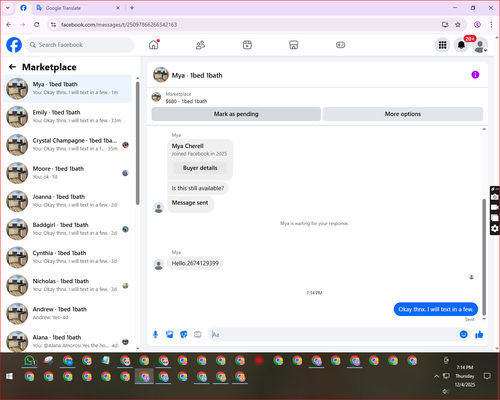Open Windows Start menu
The image size is (500, 400).
click(9, 376)
